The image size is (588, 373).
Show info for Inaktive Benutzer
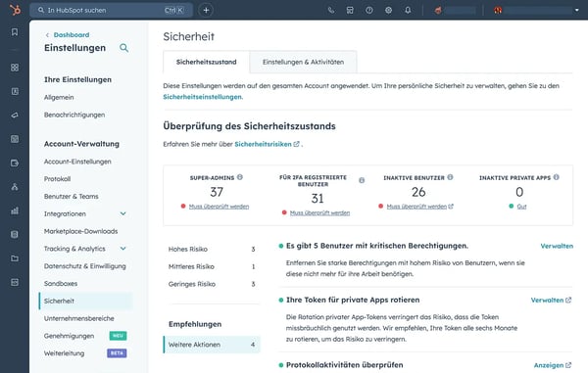(x=450, y=177)
